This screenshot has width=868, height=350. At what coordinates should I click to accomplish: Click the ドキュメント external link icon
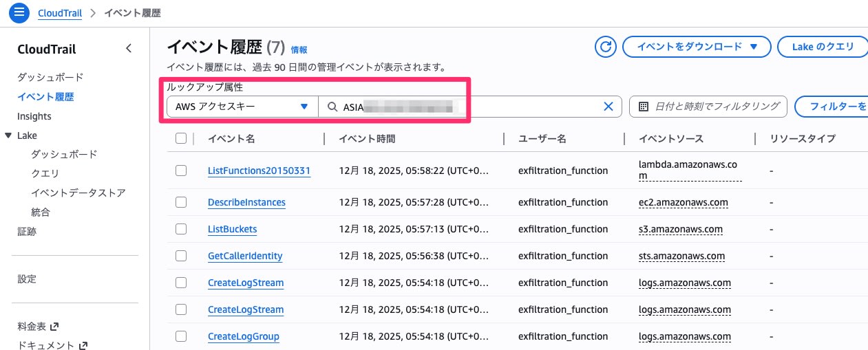[83, 345]
